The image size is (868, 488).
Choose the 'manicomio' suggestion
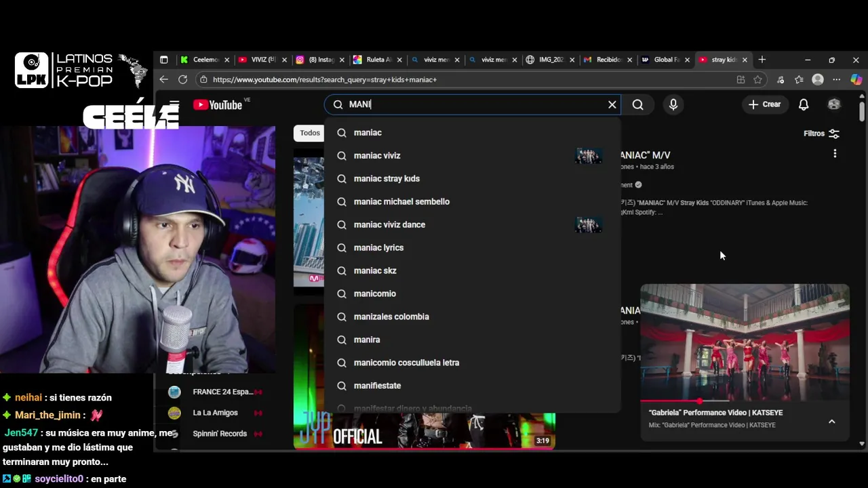tap(472, 294)
